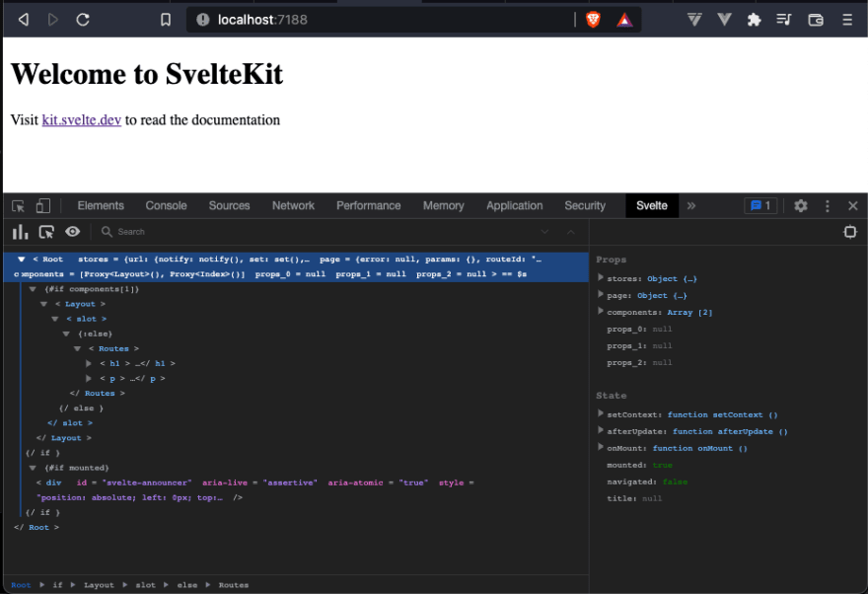Expand the p element node
Image resolution: width=868 pixels, height=594 pixels.
click(x=89, y=379)
